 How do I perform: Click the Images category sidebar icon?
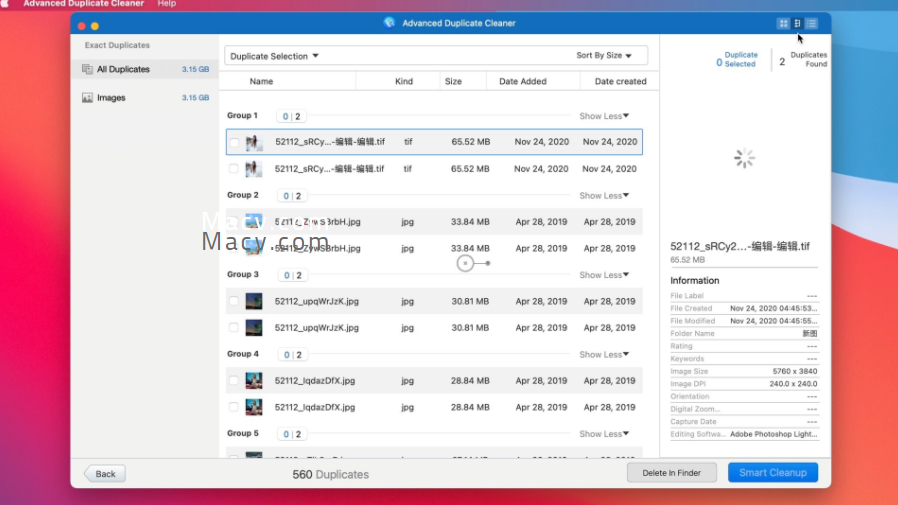[87, 98]
